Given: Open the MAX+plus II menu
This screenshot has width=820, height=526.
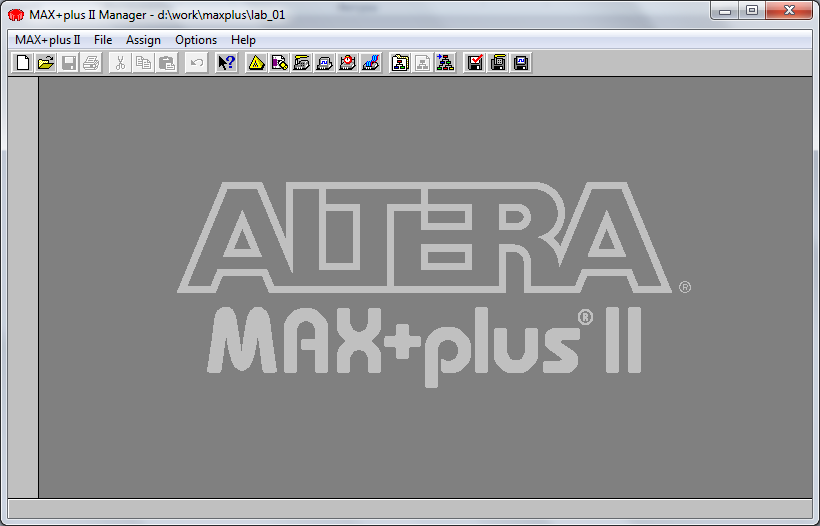Looking at the screenshot, I should pos(48,40).
